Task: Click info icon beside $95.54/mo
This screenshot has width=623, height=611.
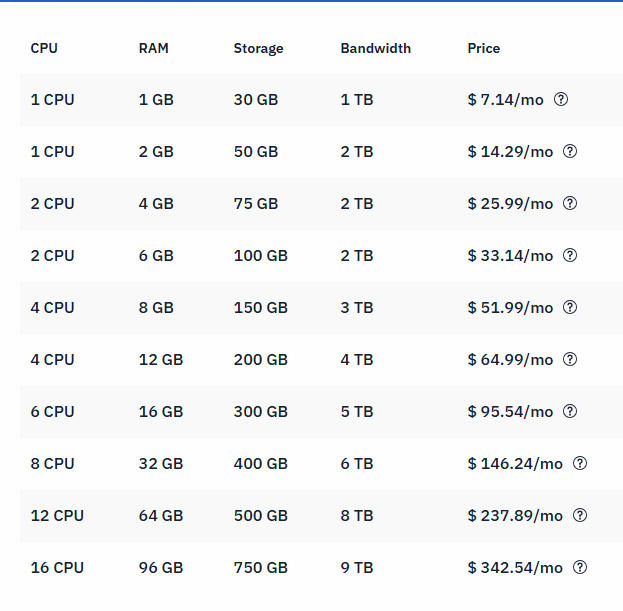Action: (570, 412)
